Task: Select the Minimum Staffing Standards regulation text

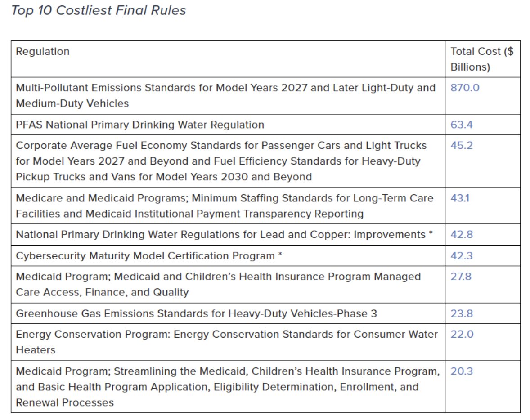Action: [225, 206]
